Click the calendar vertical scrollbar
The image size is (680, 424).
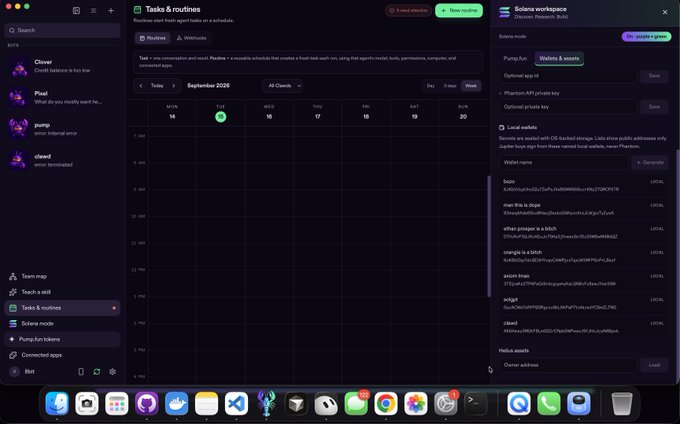(489, 236)
